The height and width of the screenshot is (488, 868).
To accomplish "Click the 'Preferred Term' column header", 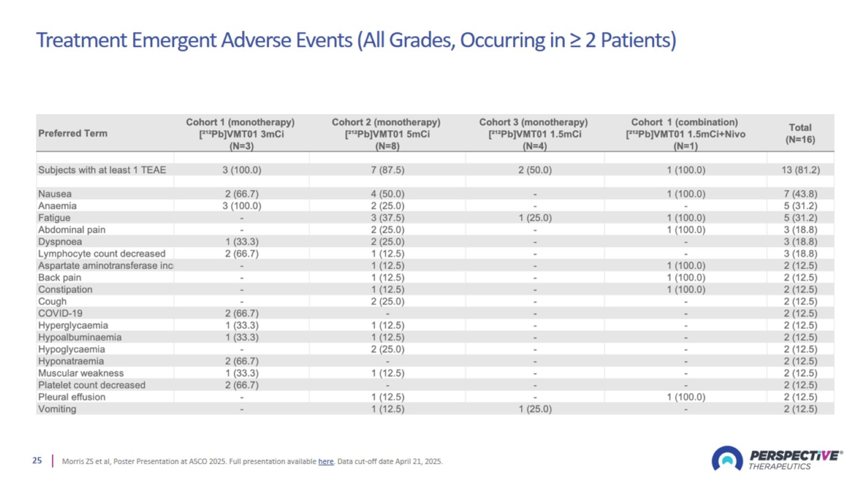I will 73,133.
